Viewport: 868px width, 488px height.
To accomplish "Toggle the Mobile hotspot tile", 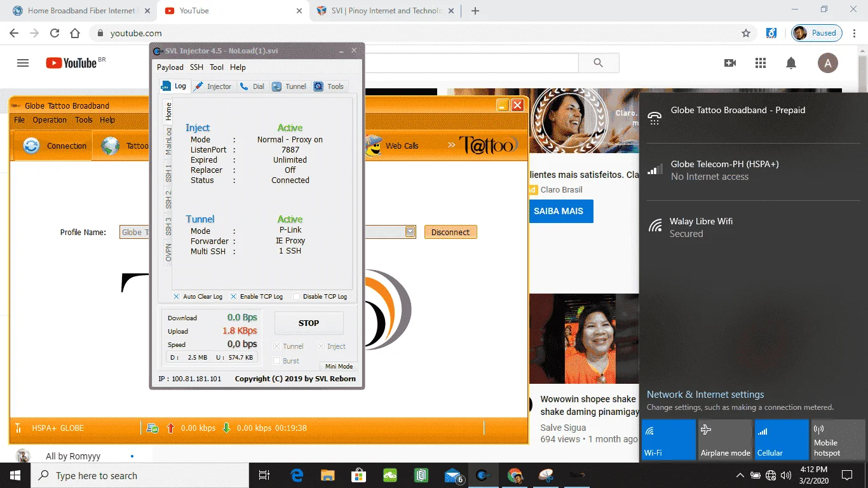I will click(x=838, y=439).
